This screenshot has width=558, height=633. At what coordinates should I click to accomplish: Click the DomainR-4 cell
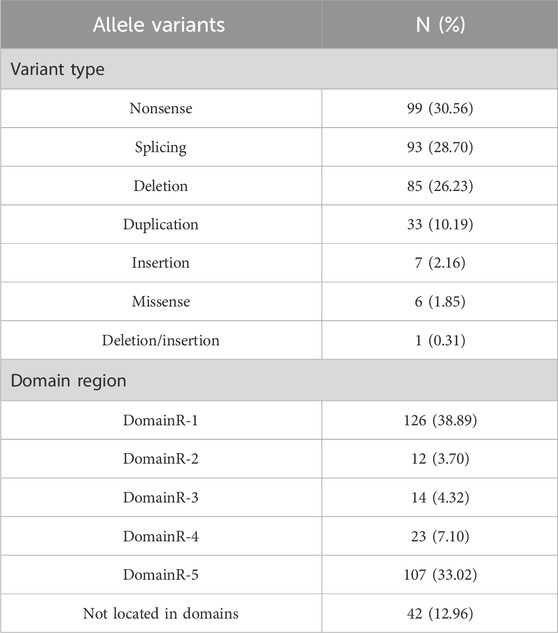(x=161, y=536)
